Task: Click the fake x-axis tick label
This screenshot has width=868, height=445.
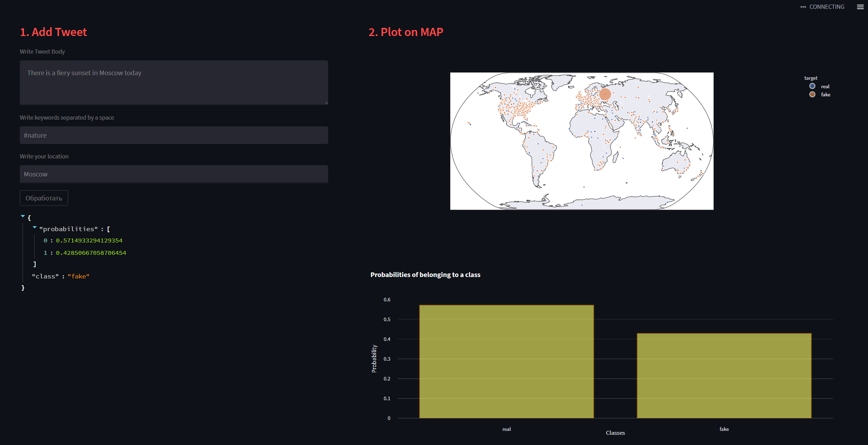Action: tap(724, 429)
